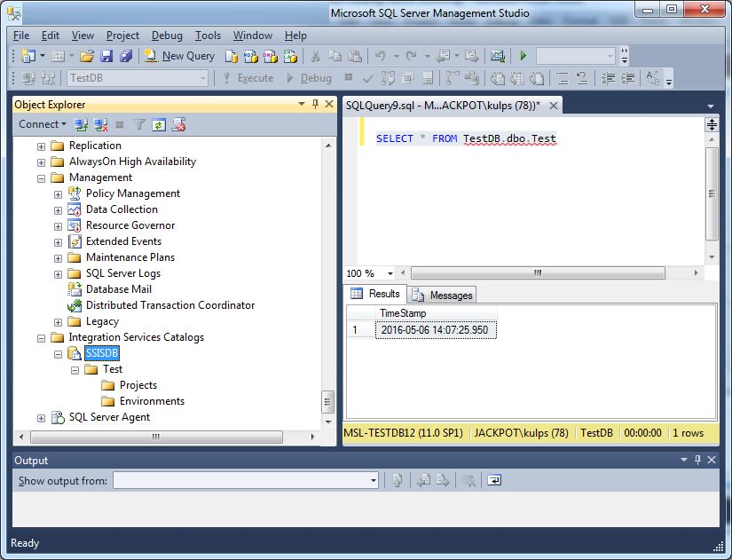Switch to the Messages tab
Viewport: 732px width, 560px height.
[442, 296]
